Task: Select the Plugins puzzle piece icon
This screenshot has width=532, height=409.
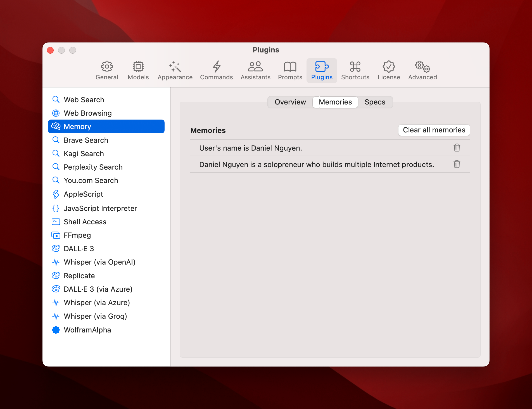Action: click(x=322, y=67)
